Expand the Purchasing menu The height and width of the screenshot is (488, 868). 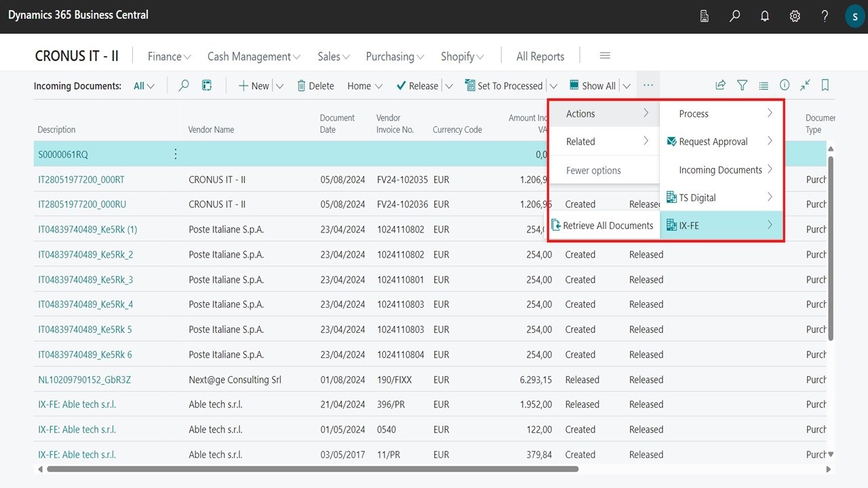coord(395,56)
